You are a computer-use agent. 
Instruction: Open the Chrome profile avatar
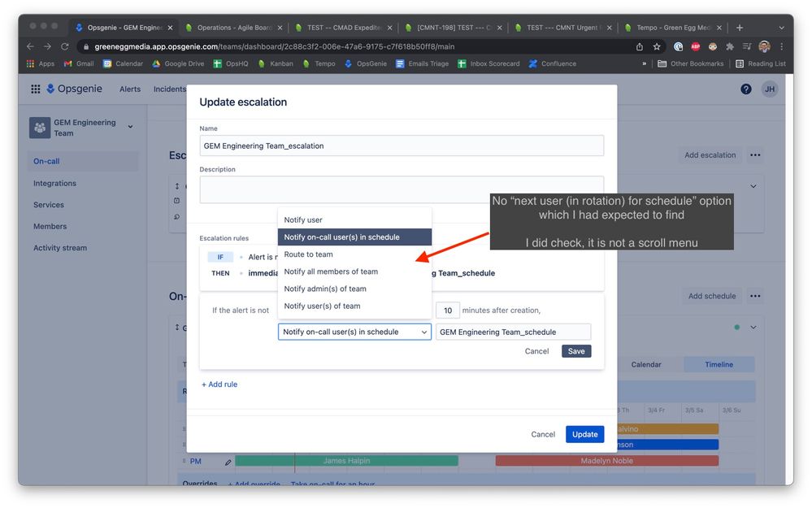pyautogui.click(x=764, y=46)
